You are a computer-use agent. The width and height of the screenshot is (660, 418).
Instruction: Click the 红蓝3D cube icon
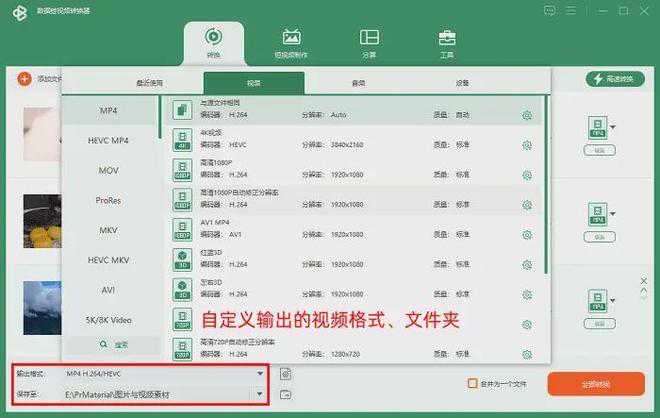(182, 259)
